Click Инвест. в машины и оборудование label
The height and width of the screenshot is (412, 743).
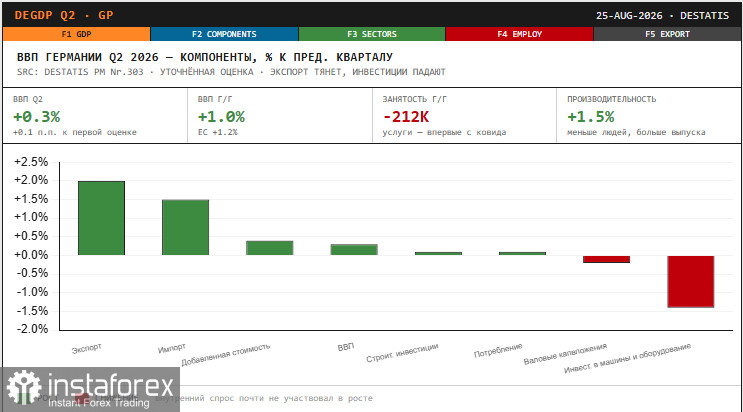(x=627, y=358)
